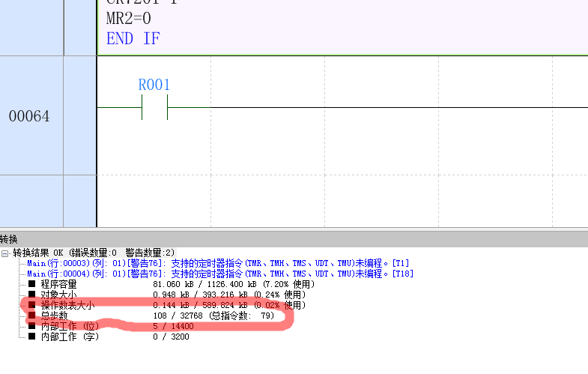Select the 内部工作 (位) result row

[x=70, y=327]
